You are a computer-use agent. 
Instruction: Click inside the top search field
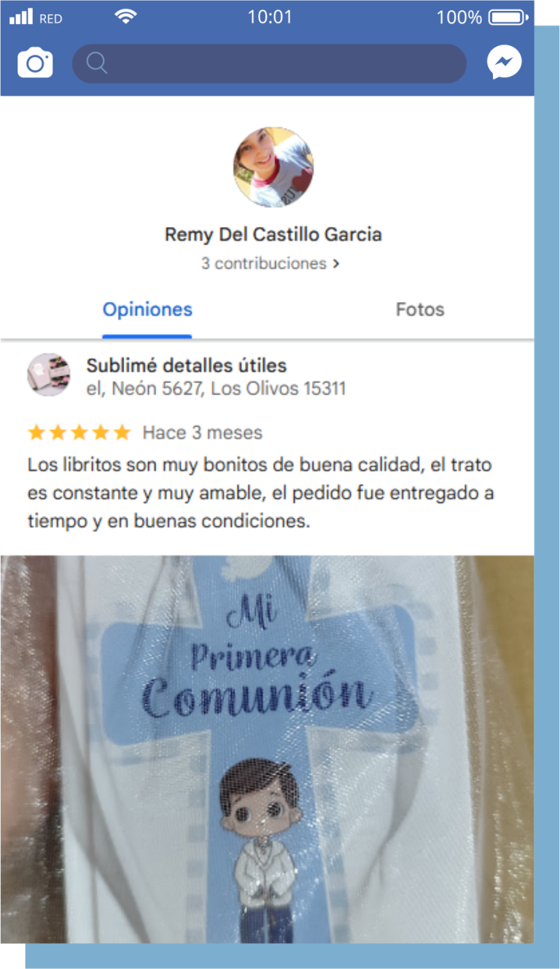(269, 63)
